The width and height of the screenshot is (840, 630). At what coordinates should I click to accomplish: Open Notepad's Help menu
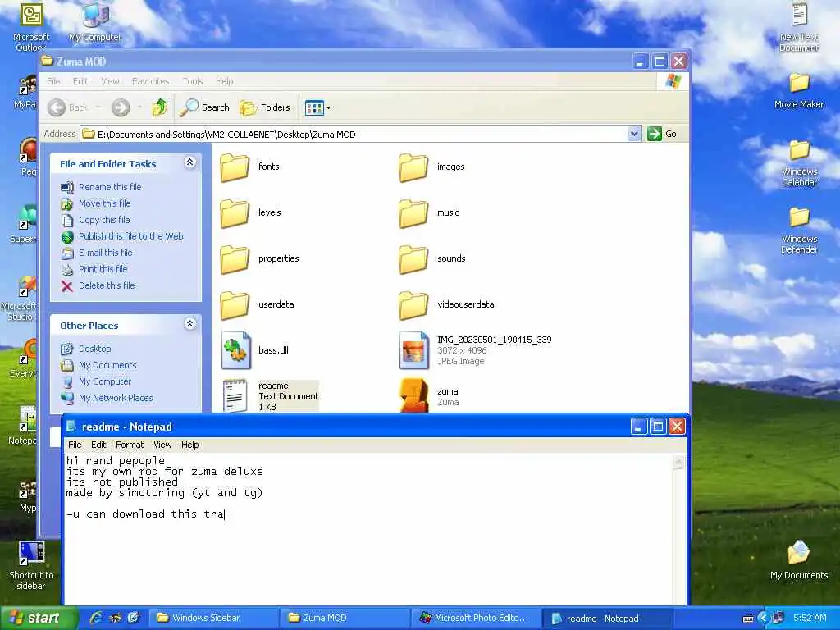tap(189, 445)
